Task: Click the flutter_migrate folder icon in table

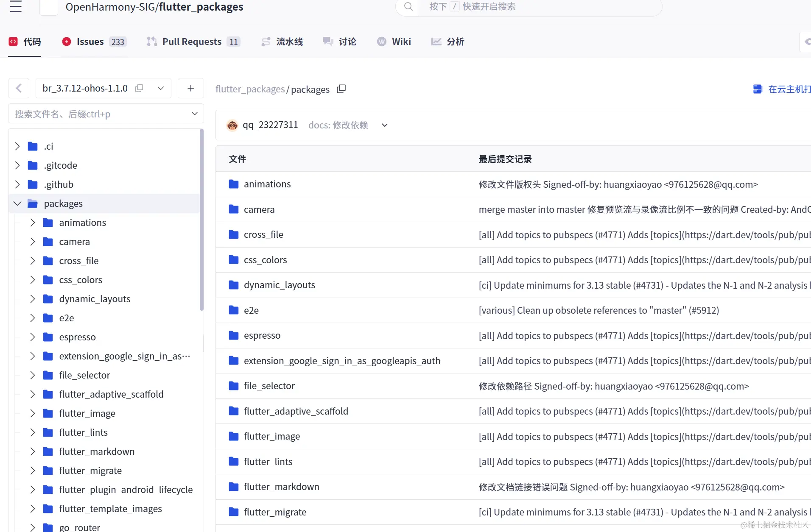Action: click(234, 512)
